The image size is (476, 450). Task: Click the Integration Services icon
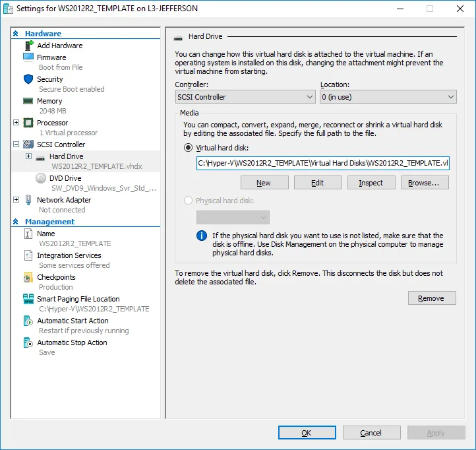pos(28,255)
